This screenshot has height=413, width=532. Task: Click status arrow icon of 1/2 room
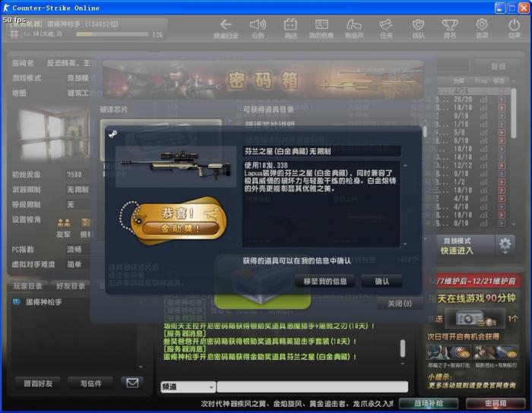502,182
